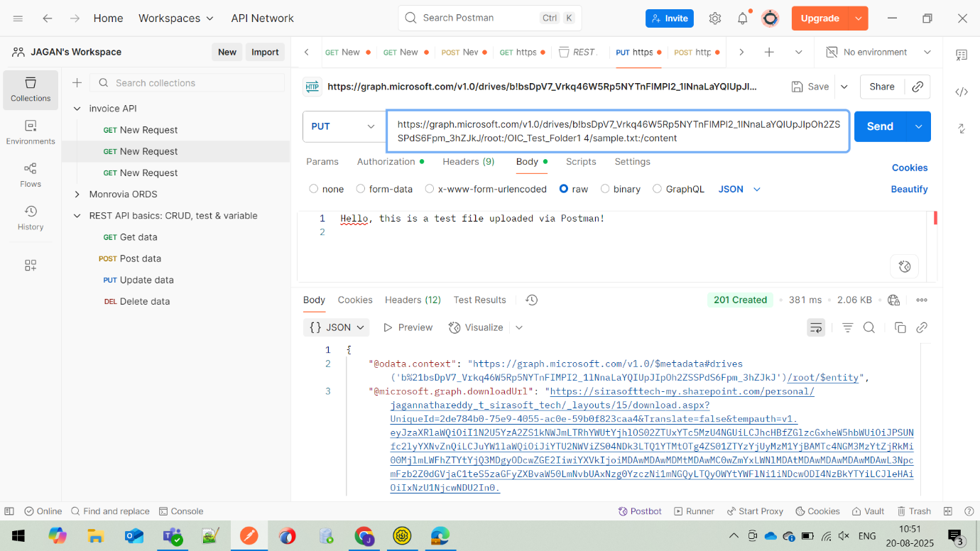The width and height of the screenshot is (980, 551).
Task: Click the Share button
Action: [x=882, y=87]
